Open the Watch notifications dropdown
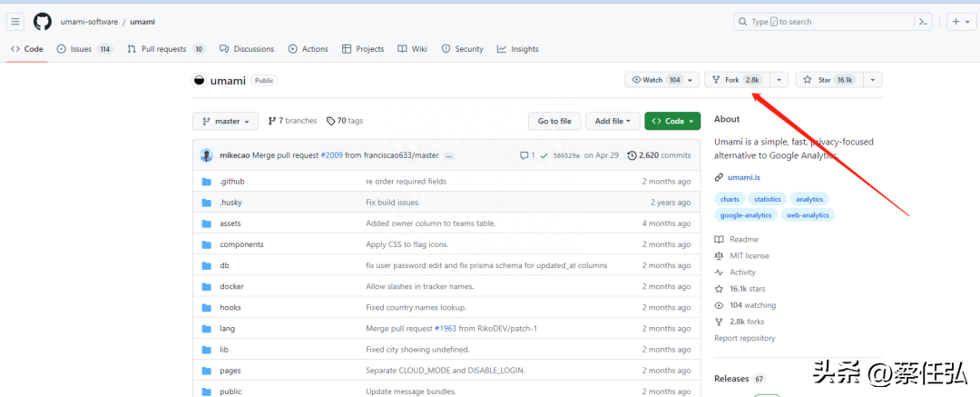This screenshot has height=397, width=980. (x=661, y=80)
